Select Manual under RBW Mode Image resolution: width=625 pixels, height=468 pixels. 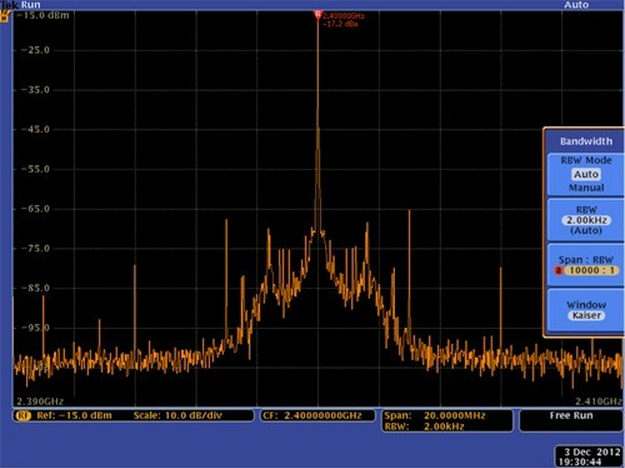pos(586,188)
